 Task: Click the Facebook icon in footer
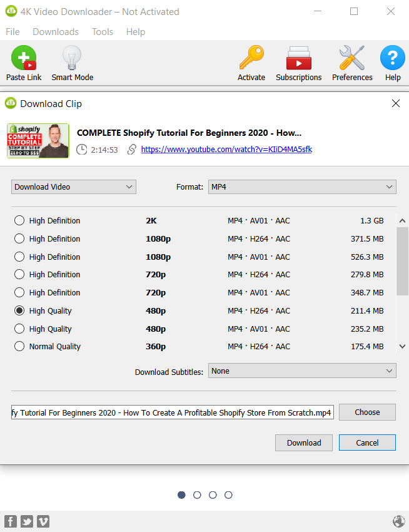tap(11, 521)
